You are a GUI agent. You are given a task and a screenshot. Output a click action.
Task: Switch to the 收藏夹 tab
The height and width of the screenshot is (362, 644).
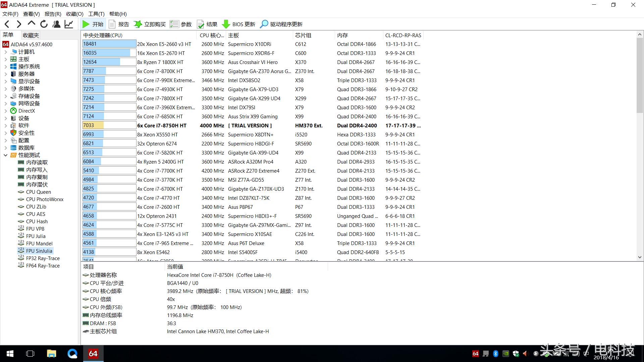tap(31, 35)
